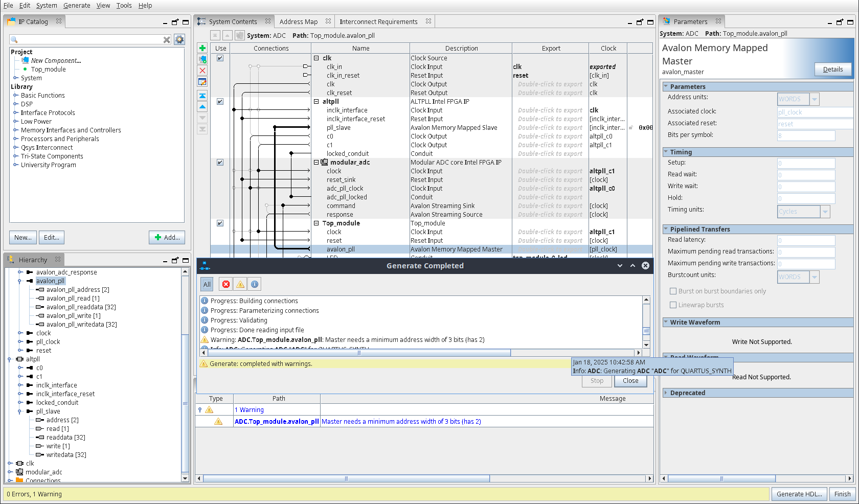Filter messages by warning triangle icon

(x=240, y=284)
